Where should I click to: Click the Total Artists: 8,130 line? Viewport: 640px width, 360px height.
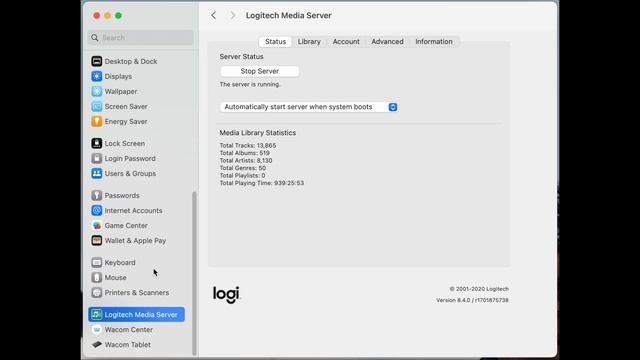coord(246,160)
